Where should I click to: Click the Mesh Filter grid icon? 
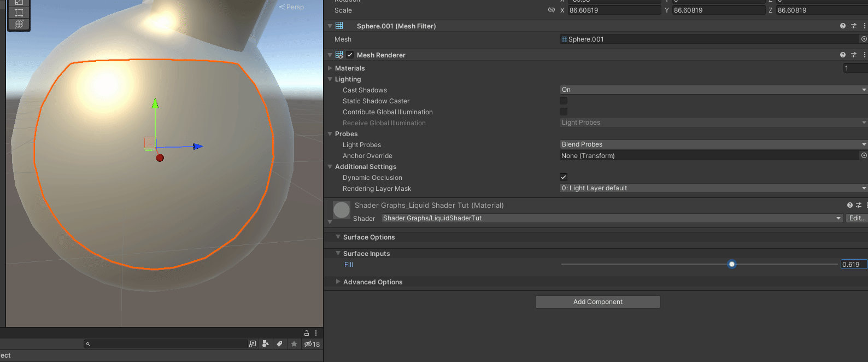(339, 26)
